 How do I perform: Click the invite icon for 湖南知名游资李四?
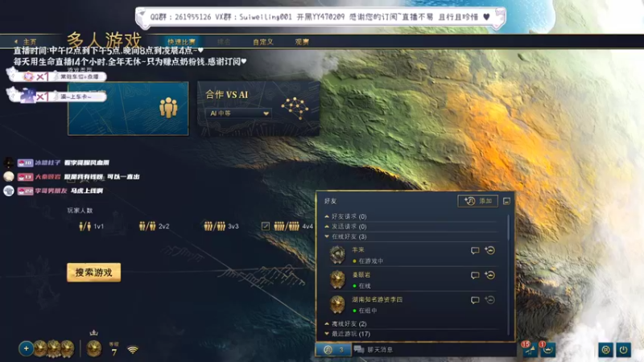(x=489, y=300)
